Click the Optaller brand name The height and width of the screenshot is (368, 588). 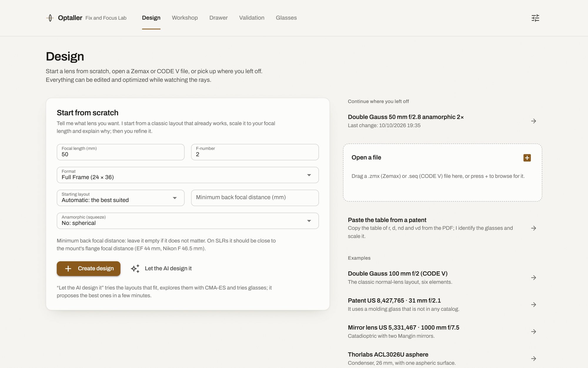(70, 18)
